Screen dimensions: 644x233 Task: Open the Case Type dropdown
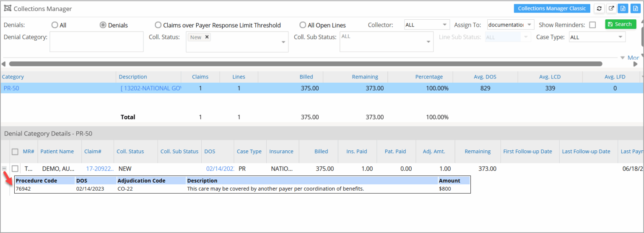click(x=597, y=37)
